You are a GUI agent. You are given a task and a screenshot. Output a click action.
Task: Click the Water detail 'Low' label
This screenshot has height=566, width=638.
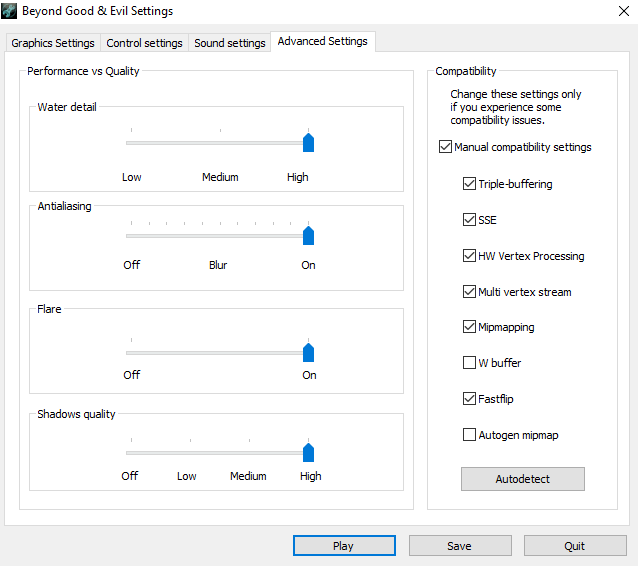coord(131,177)
